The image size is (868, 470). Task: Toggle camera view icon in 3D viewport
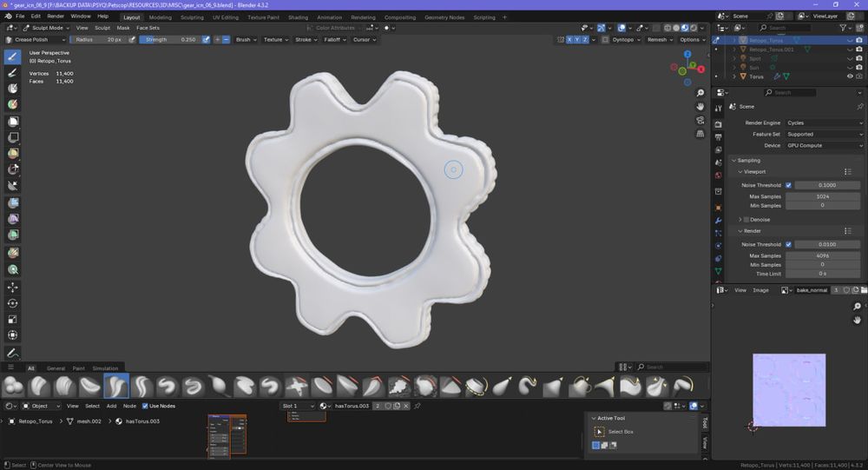point(700,120)
